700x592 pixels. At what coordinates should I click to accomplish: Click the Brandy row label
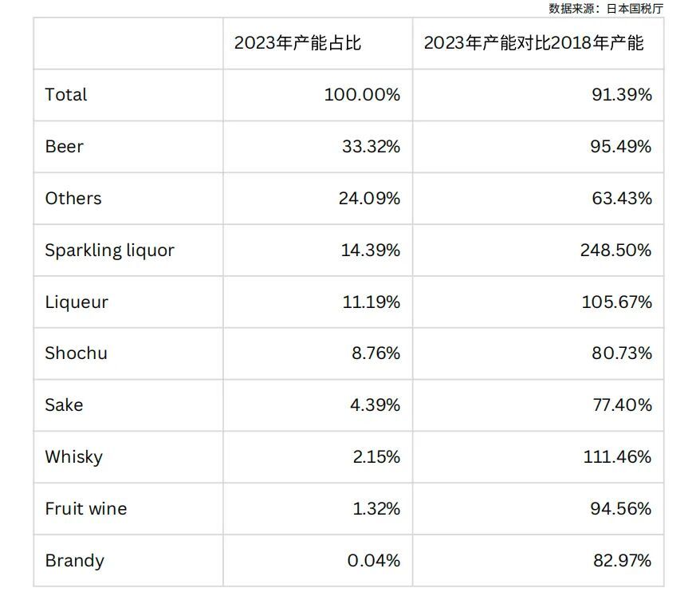(74, 561)
